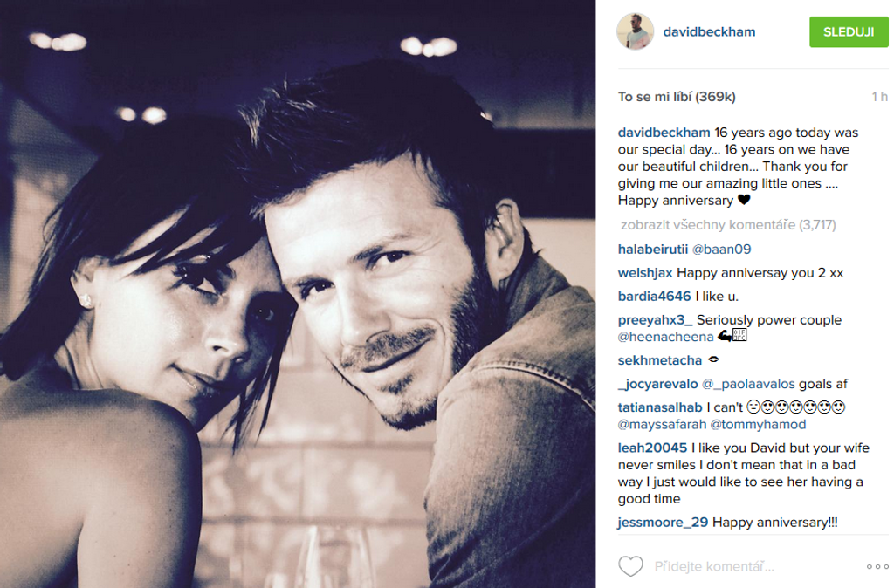Open sekhmetacha commenter profile

point(660,360)
